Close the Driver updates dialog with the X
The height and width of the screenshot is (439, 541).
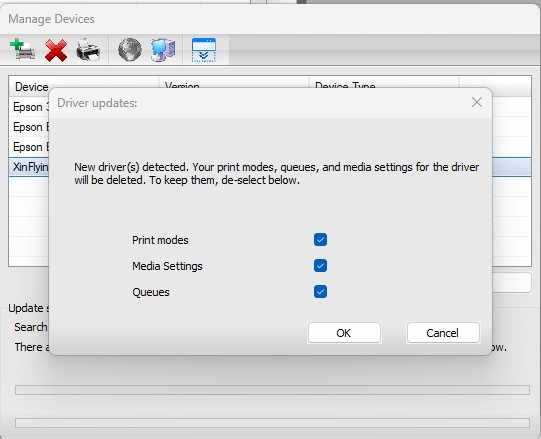477,102
